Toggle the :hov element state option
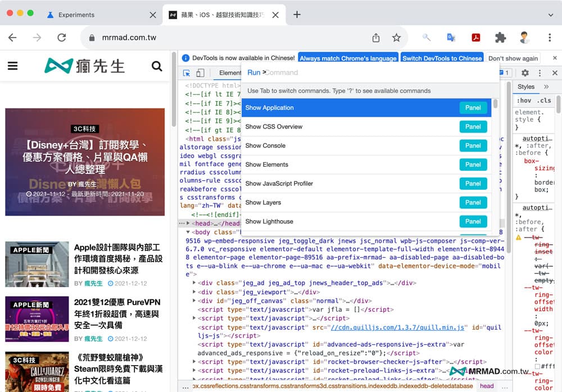The image size is (562, 392). pos(524,101)
